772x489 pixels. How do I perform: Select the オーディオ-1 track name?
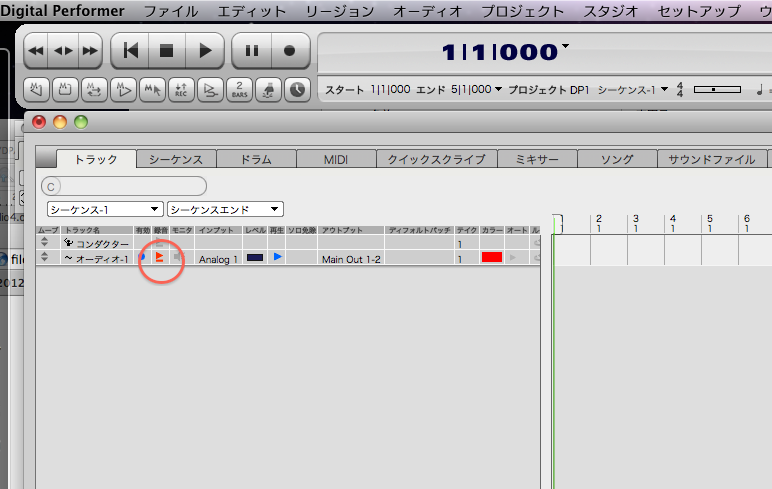[102, 259]
